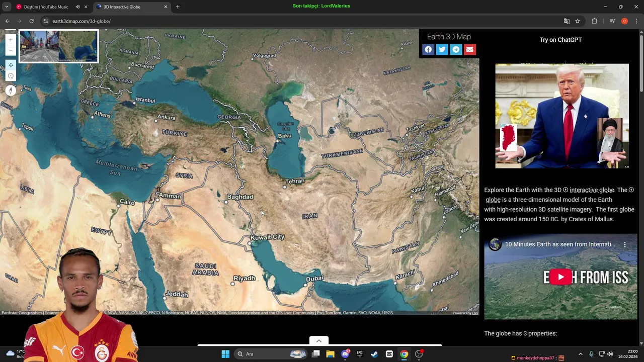The width and height of the screenshot is (644, 362).
Task: Share the page on Twitter
Action: pyautogui.click(x=442, y=49)
